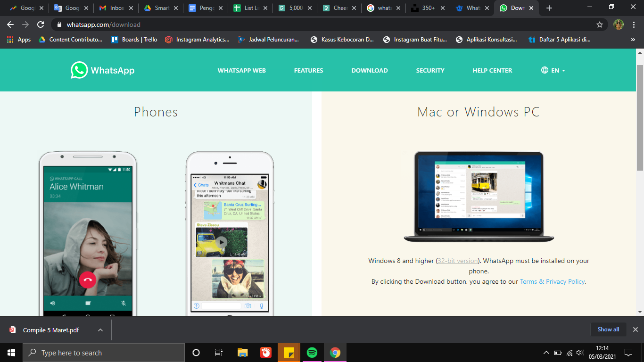Open the Jadwal Peluncuran bookmark
Screen dimensions: 644x362
point(269,40)
